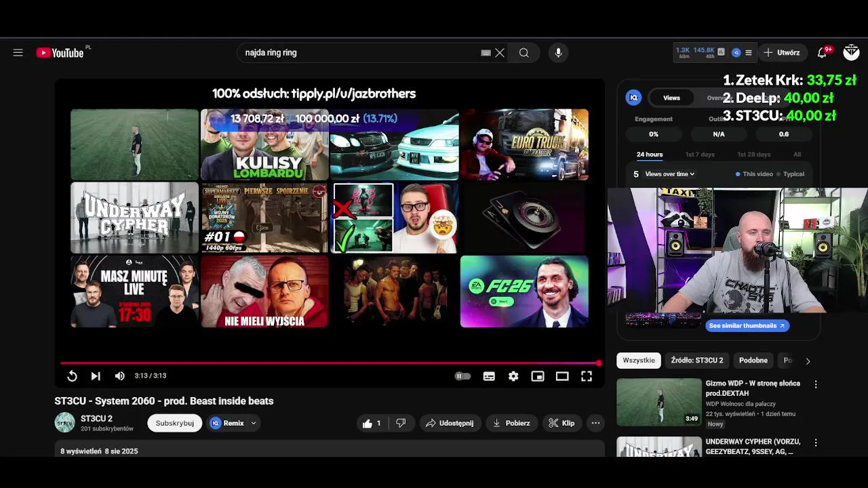The width and height of the screenshot is (868, 488).
Task: Open Masz Minutę Live end-screen thumbnail
Action: [x=134, y=291]
